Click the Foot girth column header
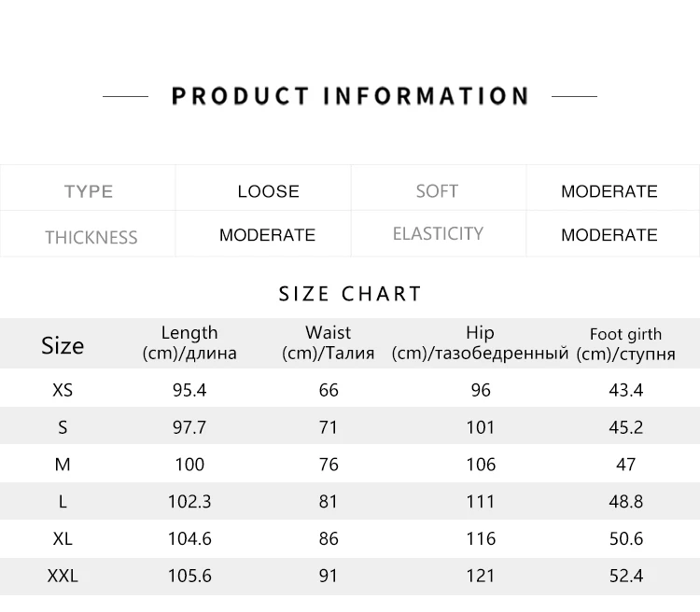The height and width of the screenshot is (612, 700). click(x=625, y=343)
